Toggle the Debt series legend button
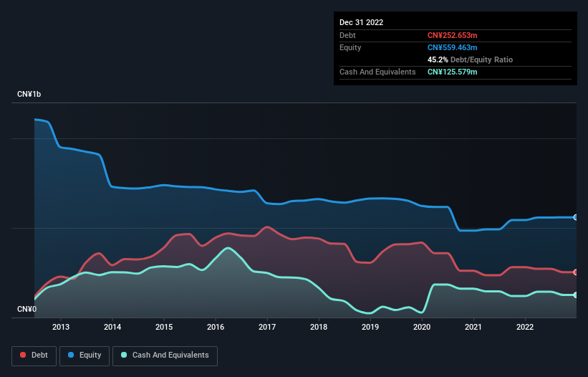 coord(34,355)
